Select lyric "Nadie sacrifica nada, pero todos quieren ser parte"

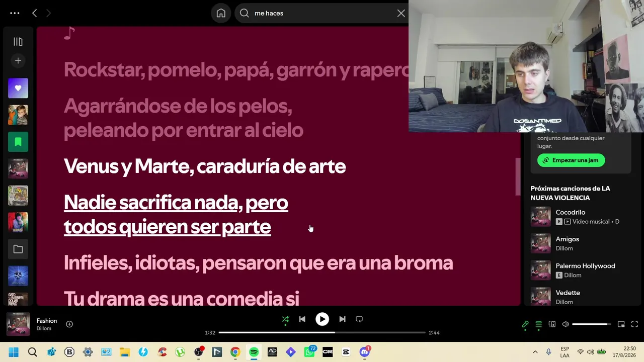coord(176,214)
